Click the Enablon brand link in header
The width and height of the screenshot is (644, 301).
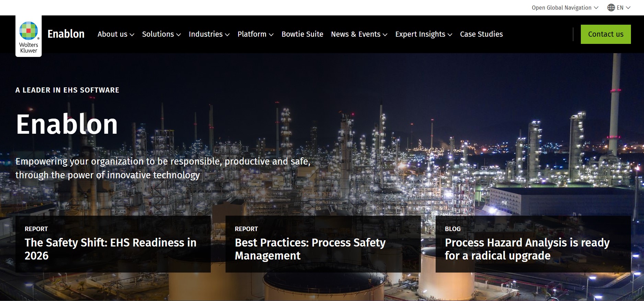click(66, 34)
